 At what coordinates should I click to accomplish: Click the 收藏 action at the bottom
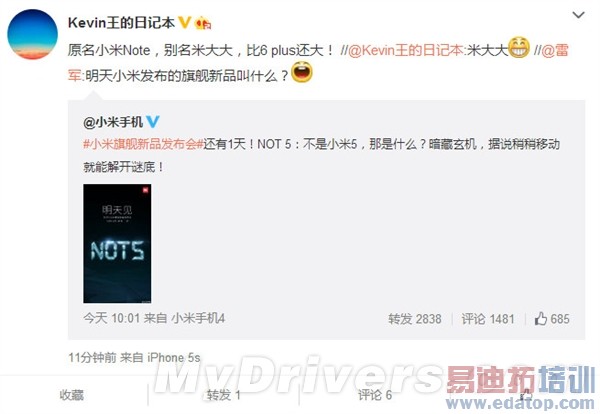click(72, 395)
